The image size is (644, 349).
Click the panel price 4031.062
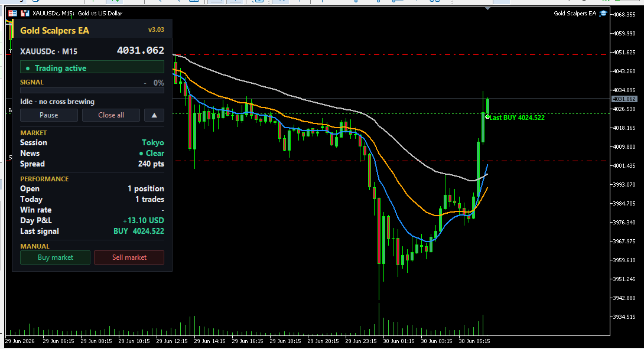141,51
